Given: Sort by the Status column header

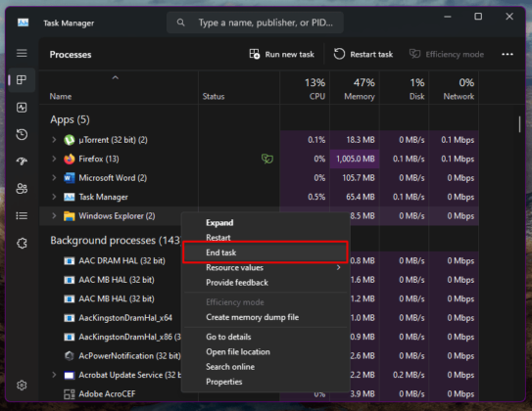Looking at the screenshot, I should 239,88.
